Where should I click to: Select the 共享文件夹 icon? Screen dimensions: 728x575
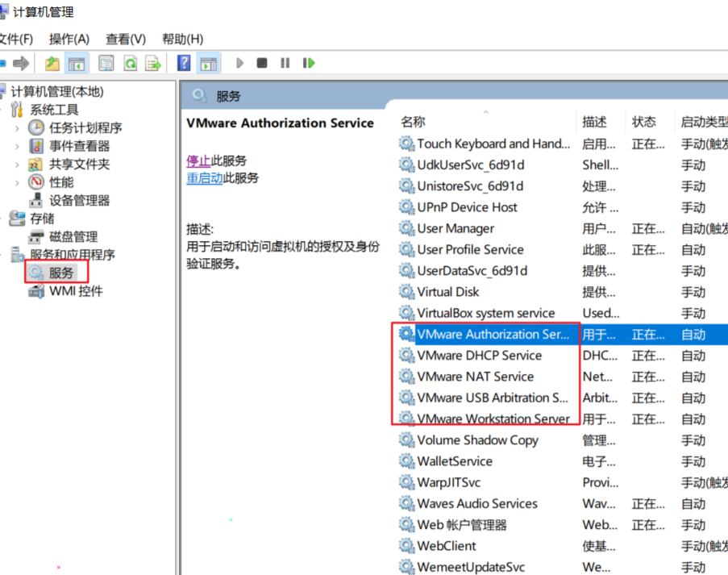click(36, 164)
